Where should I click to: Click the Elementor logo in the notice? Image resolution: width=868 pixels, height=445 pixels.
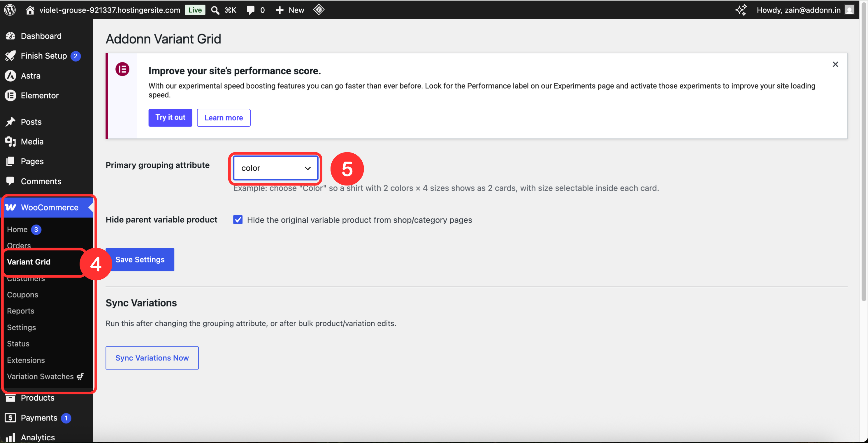(122, 69)
